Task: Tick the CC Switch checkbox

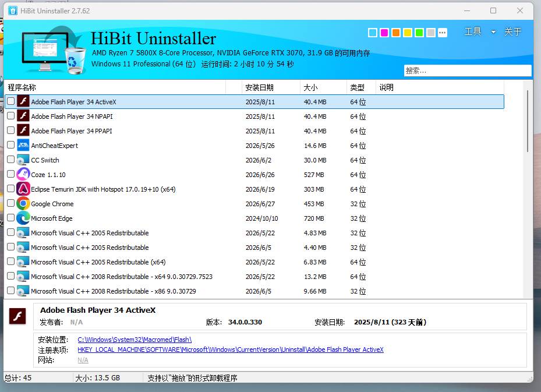Action: tap(10, 160)
